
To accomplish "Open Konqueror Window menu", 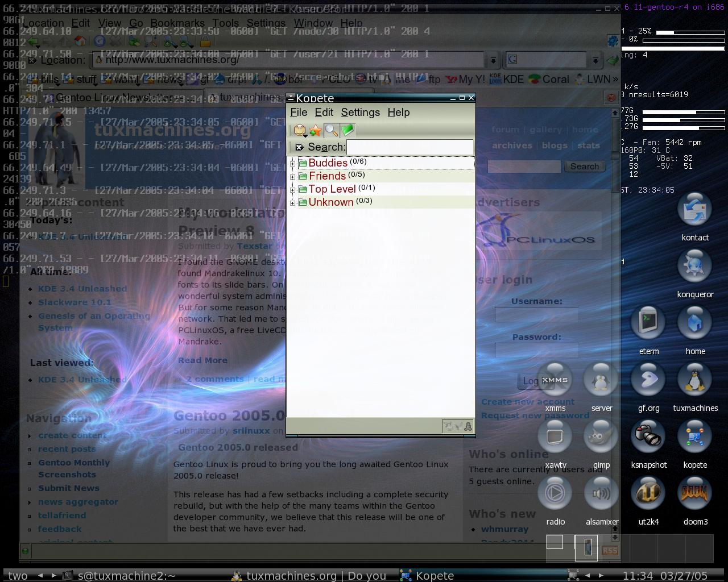I will click(x=313, y=24).
